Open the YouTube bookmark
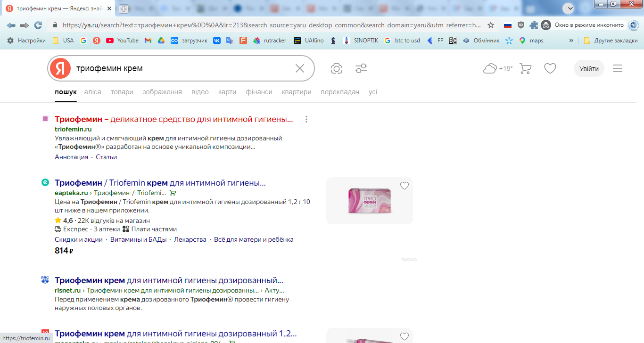 click(123, 41)
